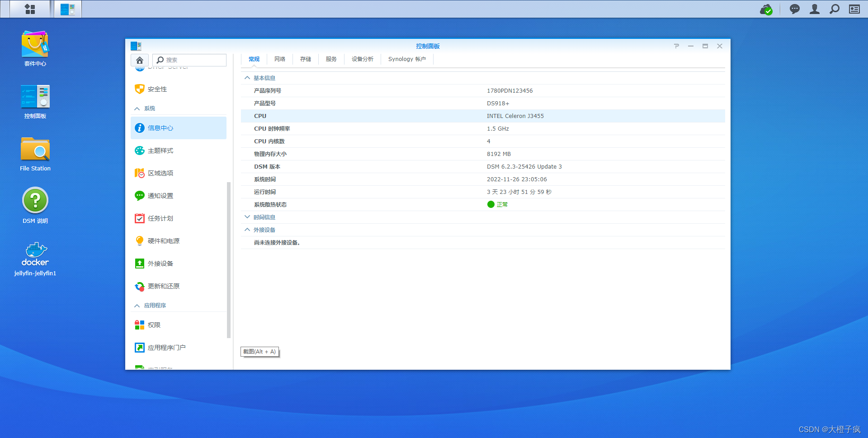868x438 pixels.
Task: Click the Control Panel search field
Action: (x=189, y=60)
